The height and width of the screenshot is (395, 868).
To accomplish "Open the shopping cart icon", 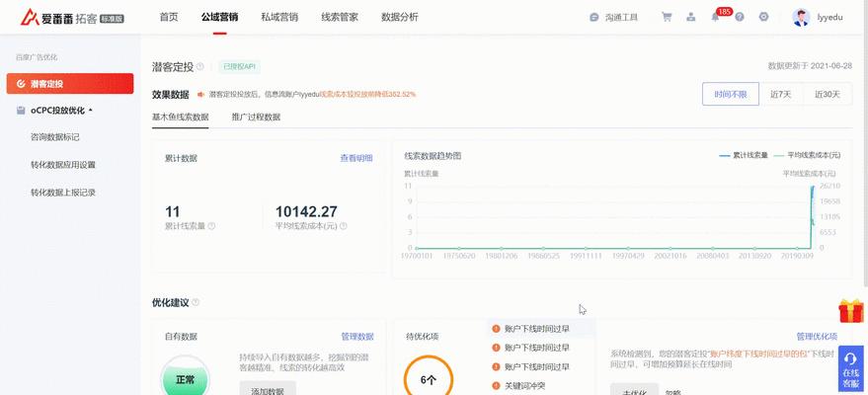I will click(x=667, y=17).
